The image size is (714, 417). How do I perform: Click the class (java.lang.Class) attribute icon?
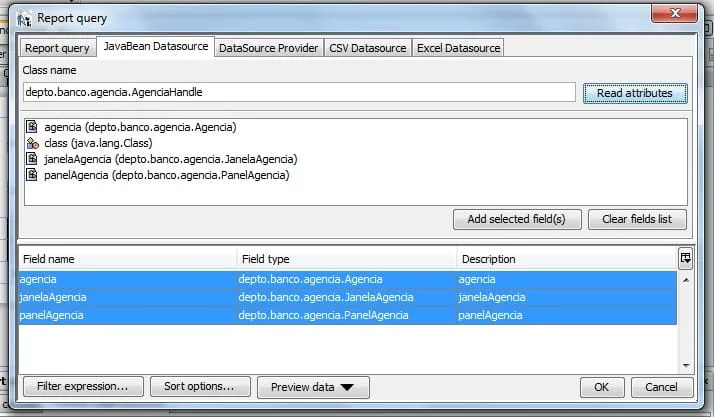coord(32,143)
